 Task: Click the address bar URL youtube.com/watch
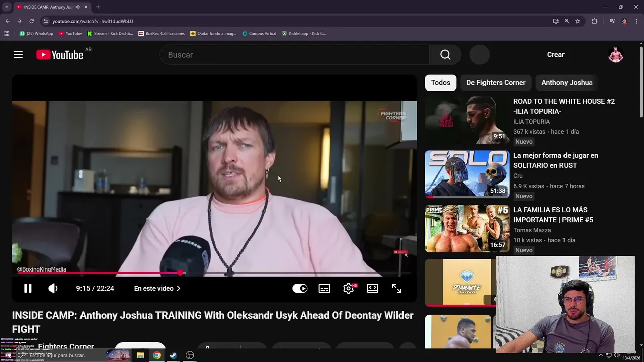click(93, 21)
